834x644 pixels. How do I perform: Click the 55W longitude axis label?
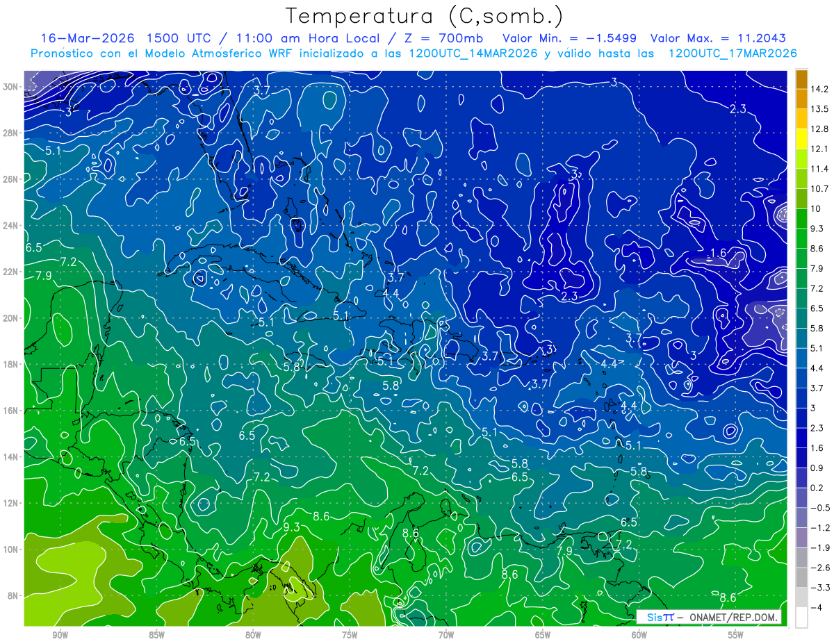point(736,635)
